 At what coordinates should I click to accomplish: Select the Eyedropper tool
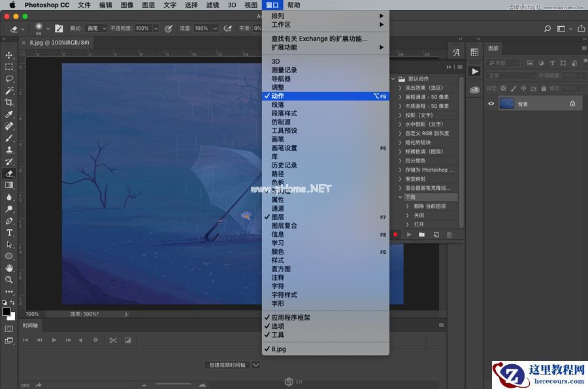pyautogui.click(x=9, y=114)
